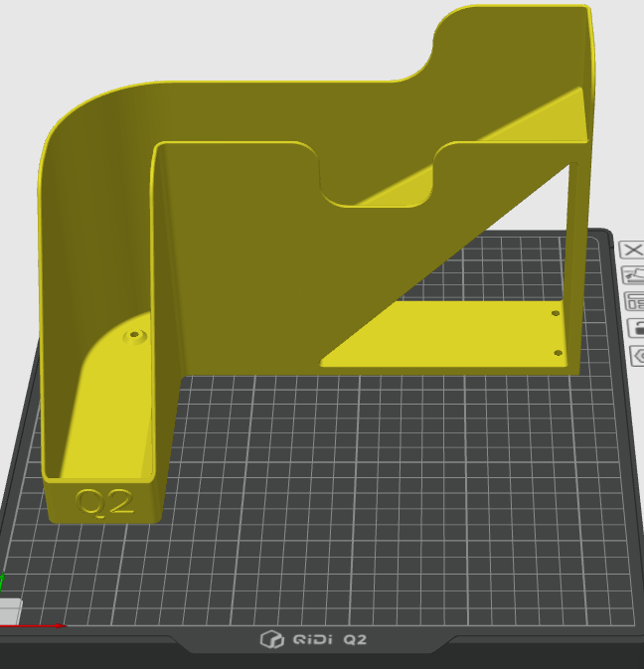Click the green Y axis arrow
Image resolution: width=644 pixels, height=669 pixels.
tap(2, 581)
